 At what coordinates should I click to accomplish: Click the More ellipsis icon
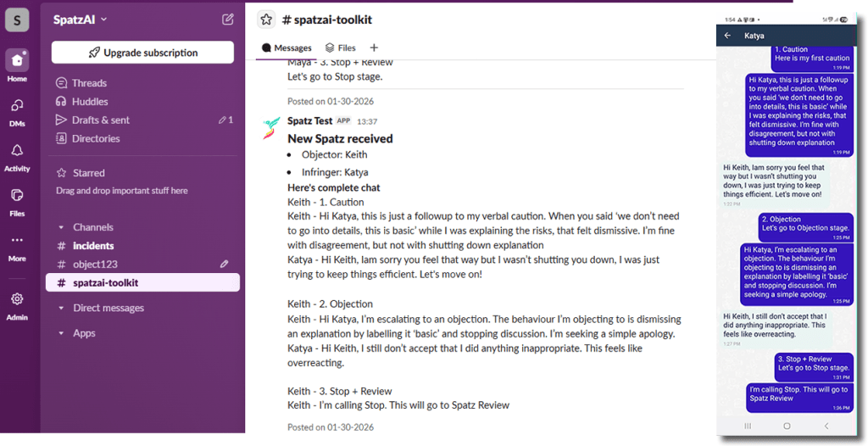pos(17,241)
